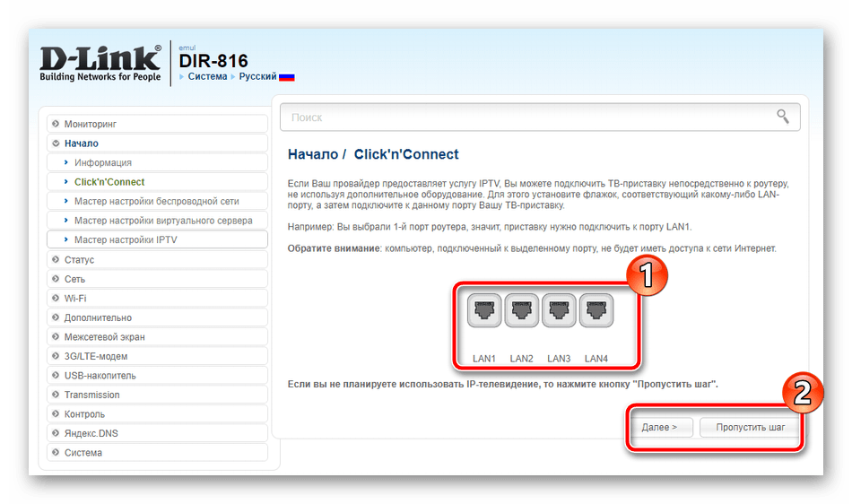Expand the USB-накопитель section

158,375
